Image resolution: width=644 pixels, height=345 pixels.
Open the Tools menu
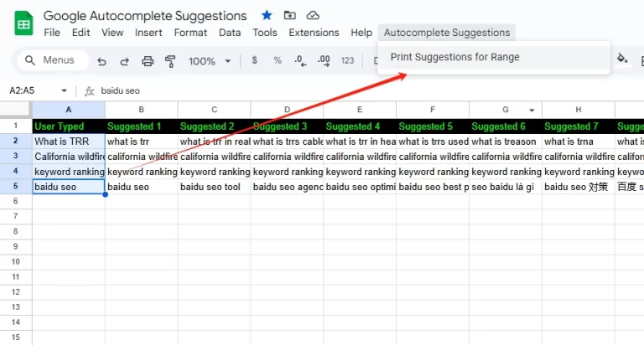265,33
